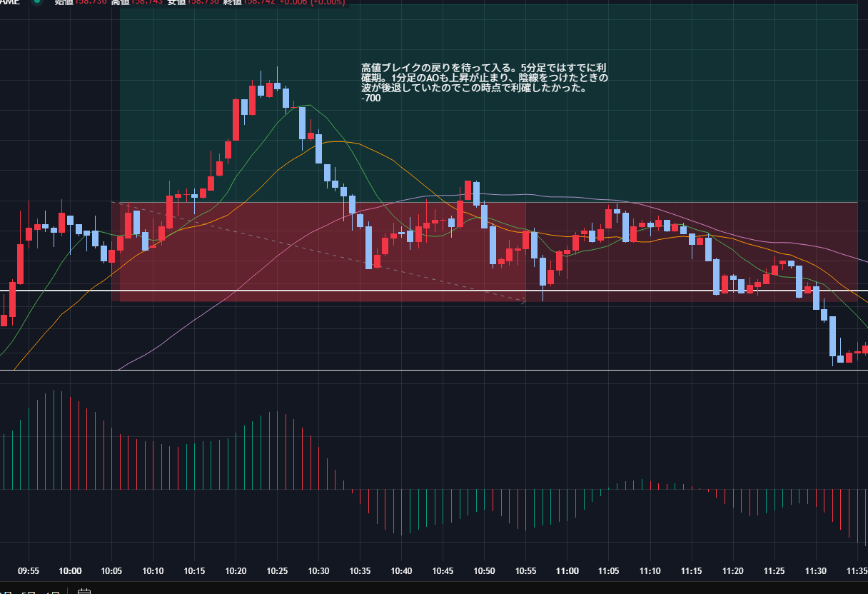Select the 5日 date range button
Image resolution: width=868 pixels, height=594 pixels.
pyautogui.click(x=27, y=592)
